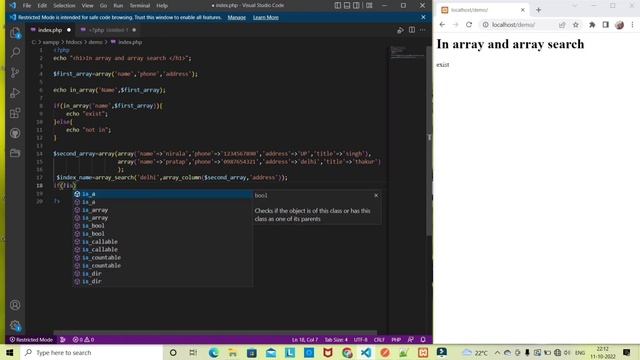
Task: Open the Windows Start menu
Action: pos(10,352)
